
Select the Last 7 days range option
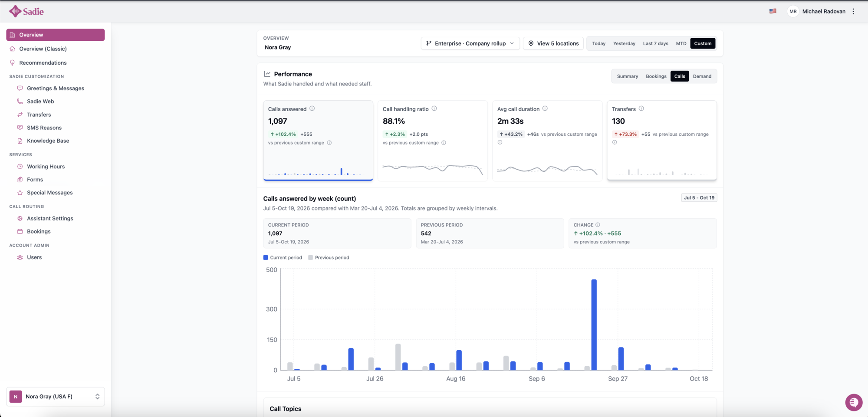pyautogui.click(x=655, y=43)
